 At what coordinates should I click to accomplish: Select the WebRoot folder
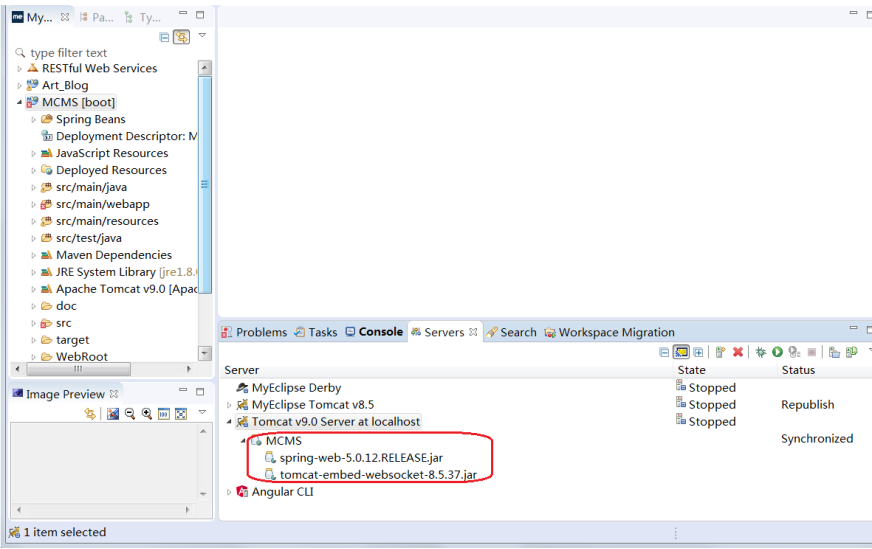point(75,357)
